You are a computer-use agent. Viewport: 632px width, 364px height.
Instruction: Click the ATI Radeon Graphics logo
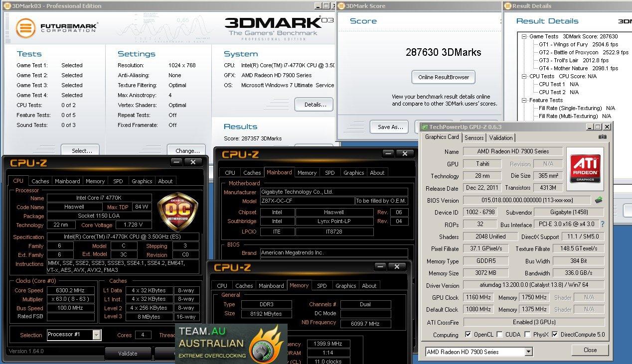click(x=585, y=168)
